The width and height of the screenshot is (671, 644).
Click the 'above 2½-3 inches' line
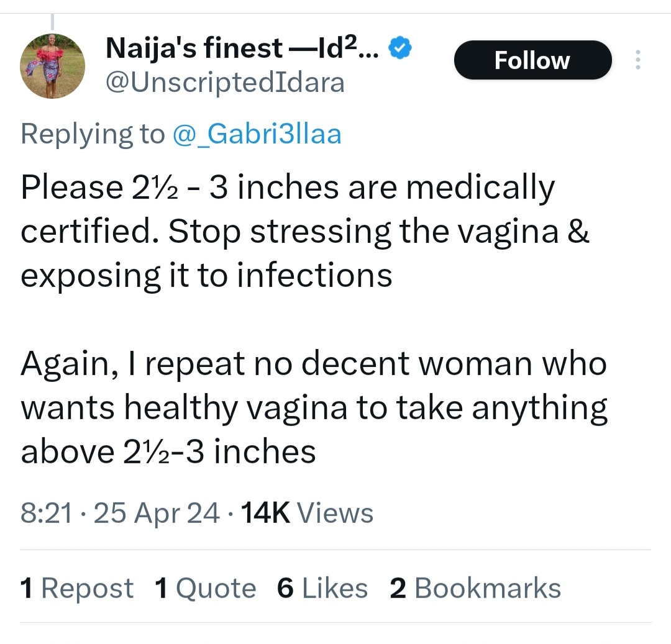pos(168,451)
